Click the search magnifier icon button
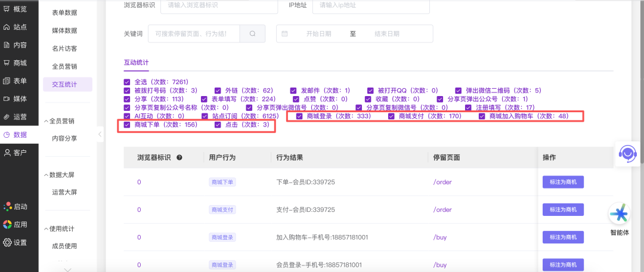The height and width of the screenshot is (272, 644). (253, 34)
